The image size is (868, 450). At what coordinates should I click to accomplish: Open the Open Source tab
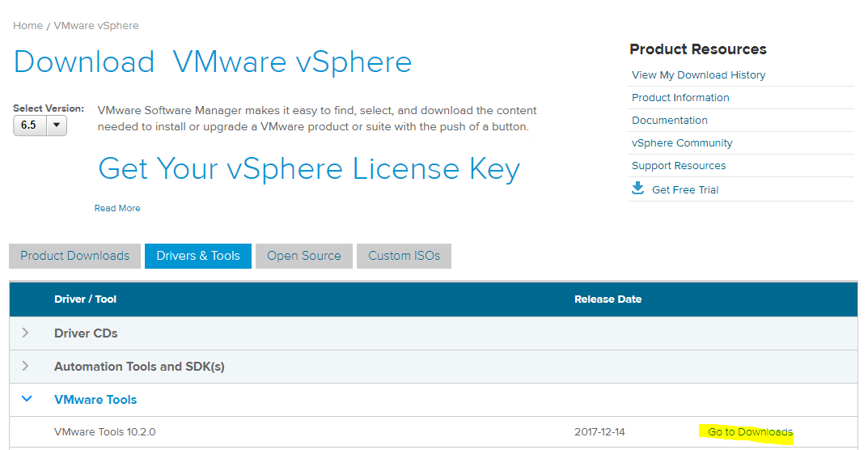click(304, 256)
